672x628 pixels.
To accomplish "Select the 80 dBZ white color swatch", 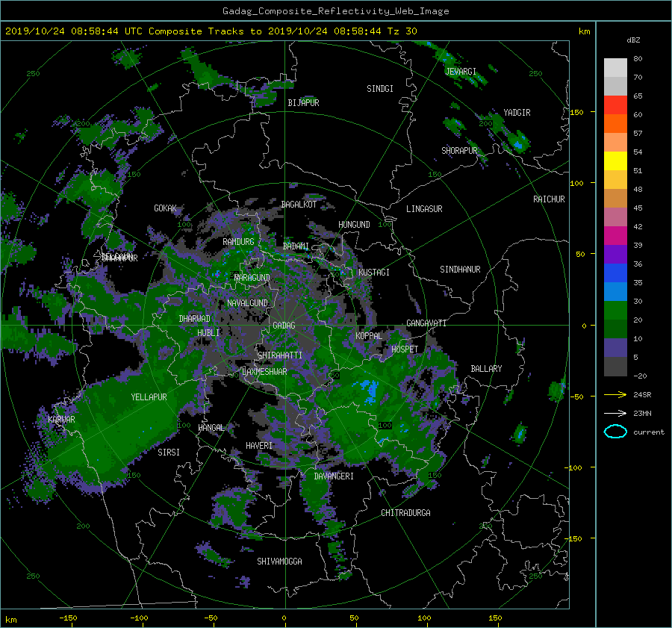I will [615, 67].
